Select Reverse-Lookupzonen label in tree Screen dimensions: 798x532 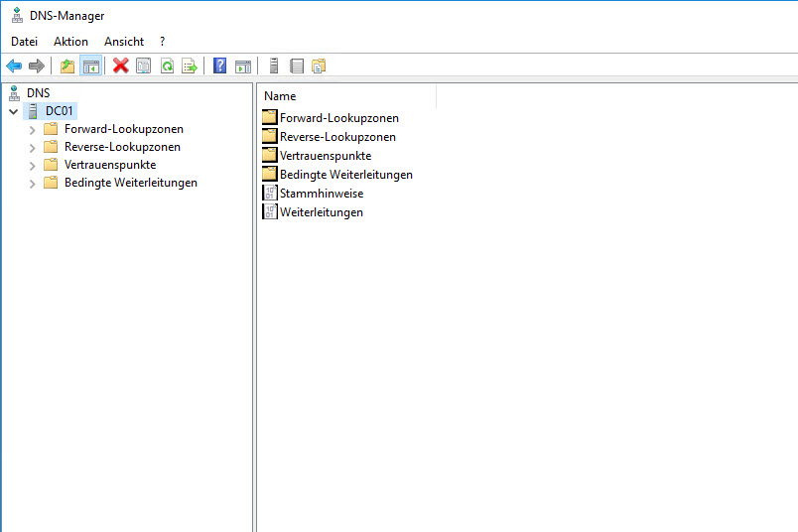[x=122, y=147]
